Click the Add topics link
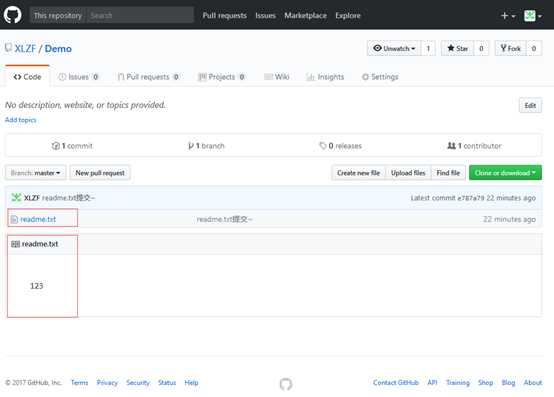The height and width of the screenshot is (397, 554). [20, 120]
